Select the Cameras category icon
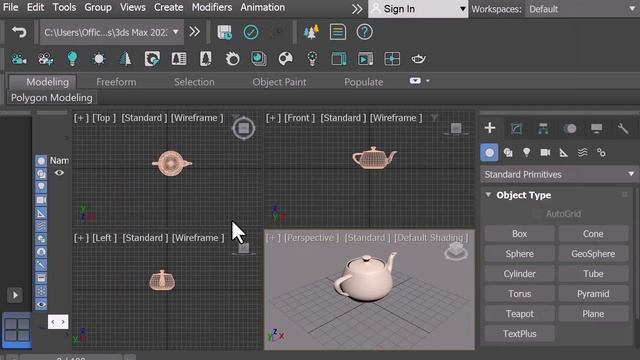Screen dimensions: 640x360 point(545,153)
